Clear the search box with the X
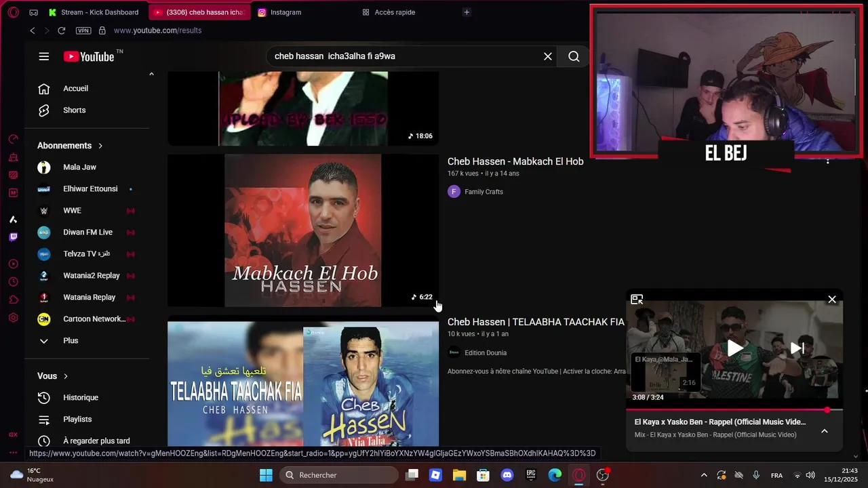The width and height of the screenshot is (868, 488). click(548, 56)
